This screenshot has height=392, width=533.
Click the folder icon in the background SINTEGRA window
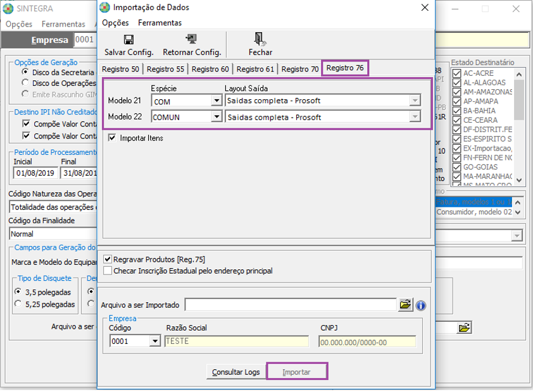tap(464, 328)
